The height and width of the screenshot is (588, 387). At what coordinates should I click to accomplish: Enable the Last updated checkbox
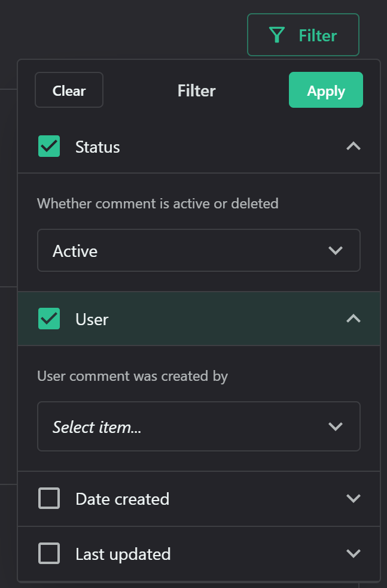[49, 553]
